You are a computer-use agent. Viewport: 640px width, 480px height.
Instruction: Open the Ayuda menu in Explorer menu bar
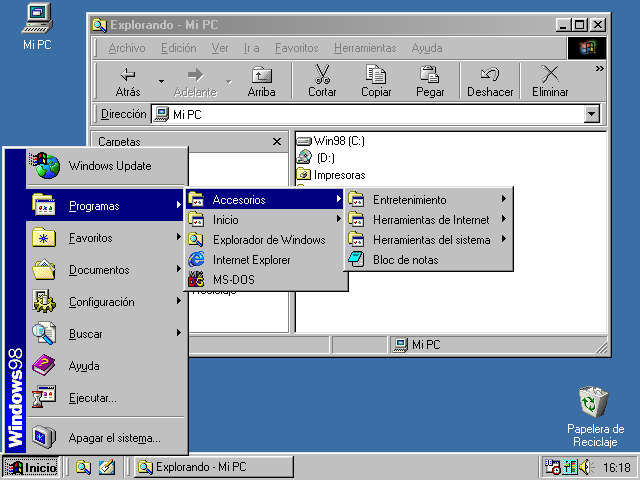[427, 48]
